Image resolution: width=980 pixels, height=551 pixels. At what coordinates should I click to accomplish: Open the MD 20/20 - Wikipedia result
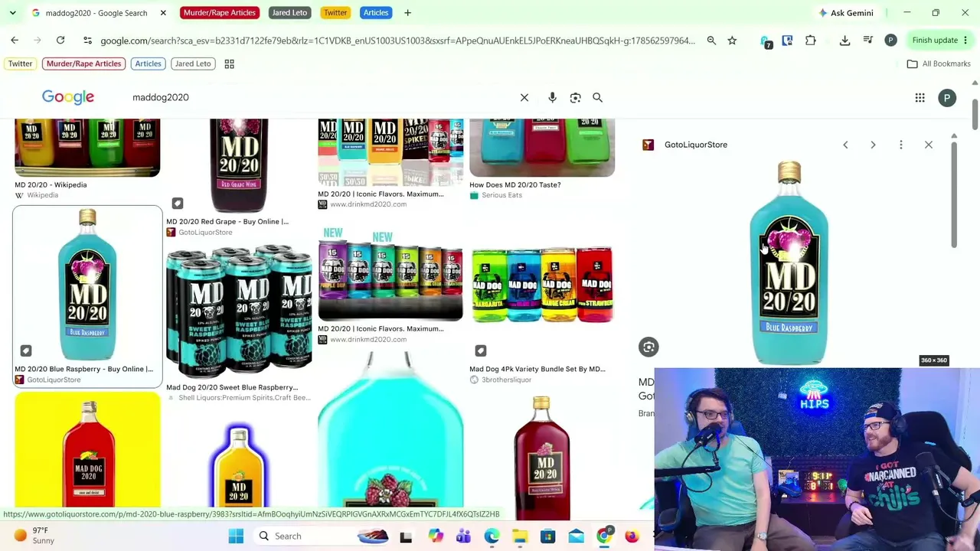(x=51, y=184)
